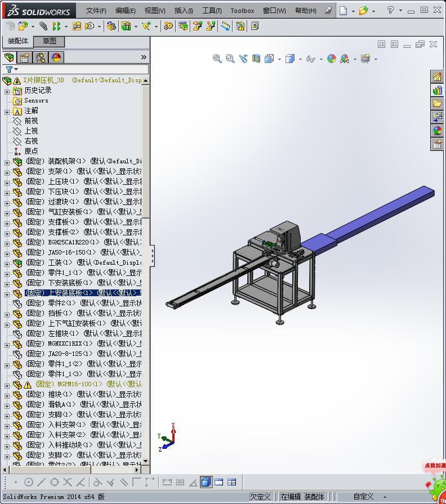Click the Assembly Features icon
Viewport: 446px width, 504px height.
click(x=126, y=26)
